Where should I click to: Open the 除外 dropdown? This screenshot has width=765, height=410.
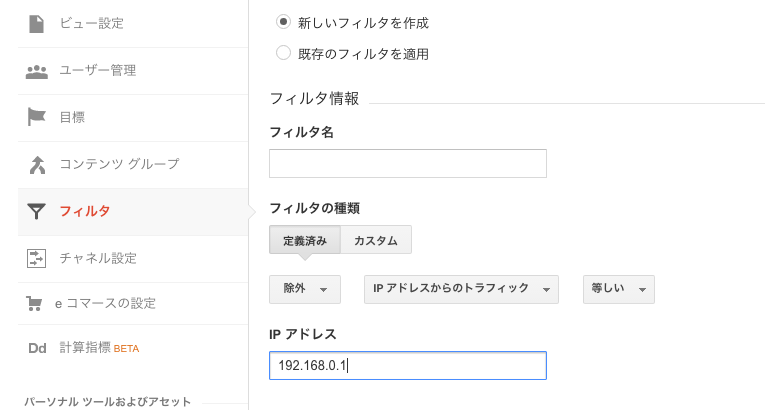305,289
